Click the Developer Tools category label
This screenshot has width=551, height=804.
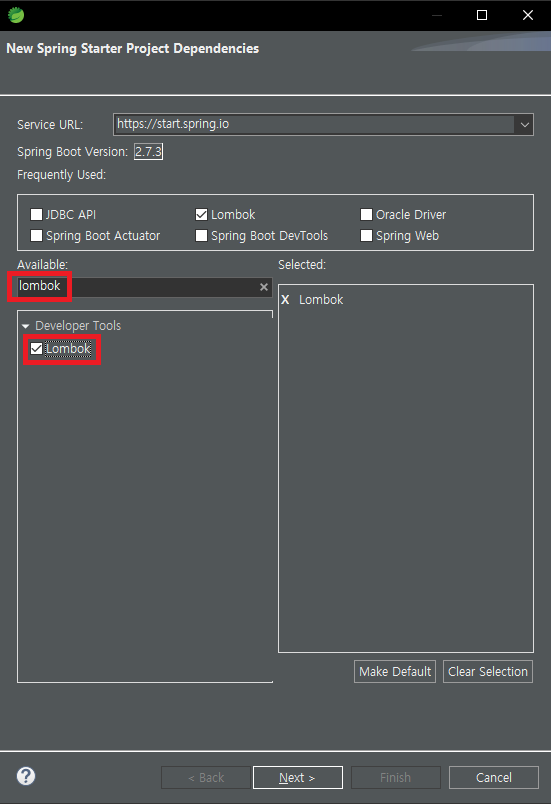78,326
